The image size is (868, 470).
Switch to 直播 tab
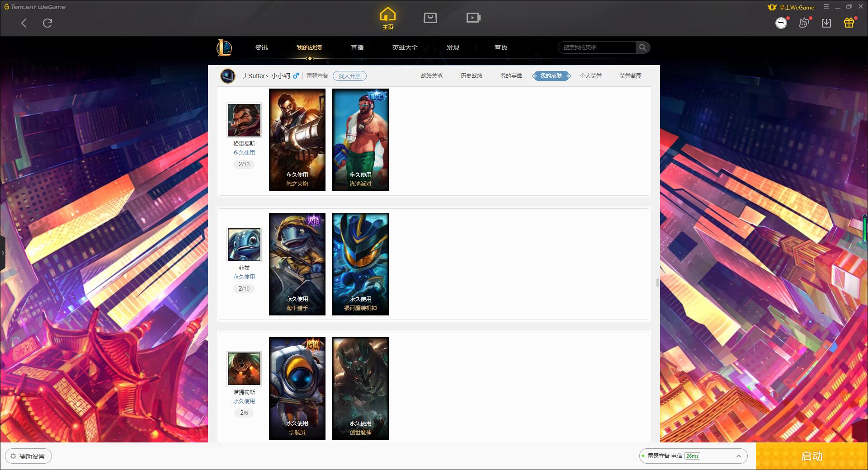[357, 47]
